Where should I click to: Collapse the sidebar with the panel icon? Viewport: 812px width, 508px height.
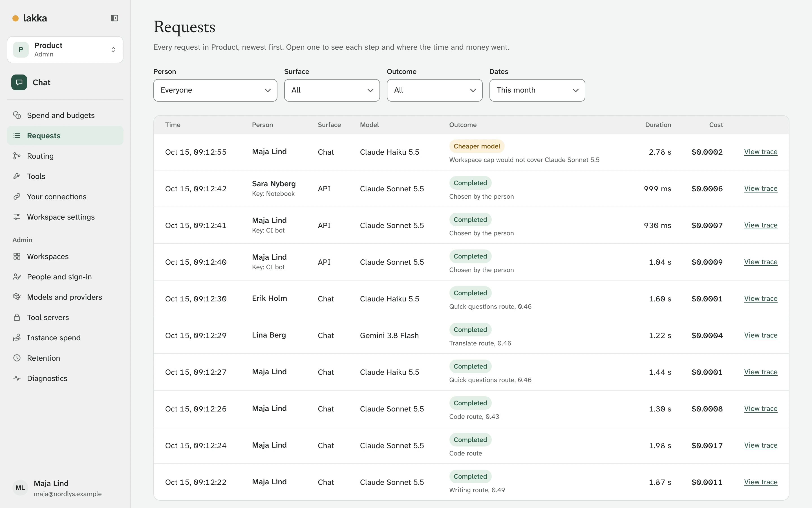114,18
